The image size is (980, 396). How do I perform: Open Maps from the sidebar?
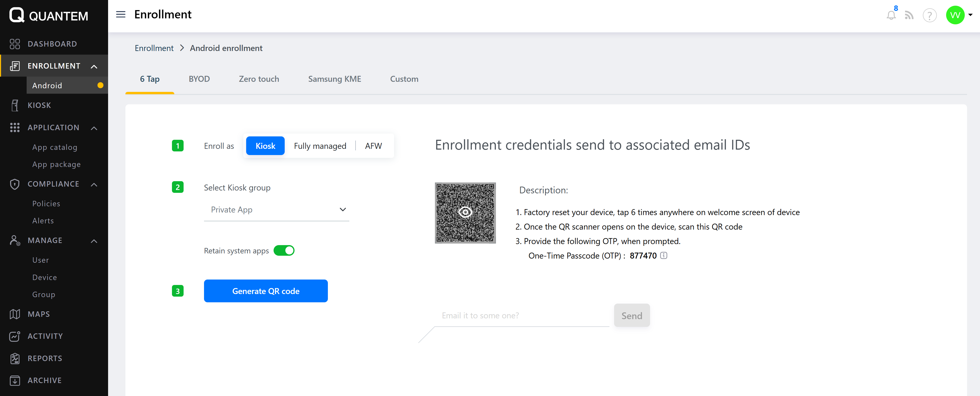click(39, 314)
